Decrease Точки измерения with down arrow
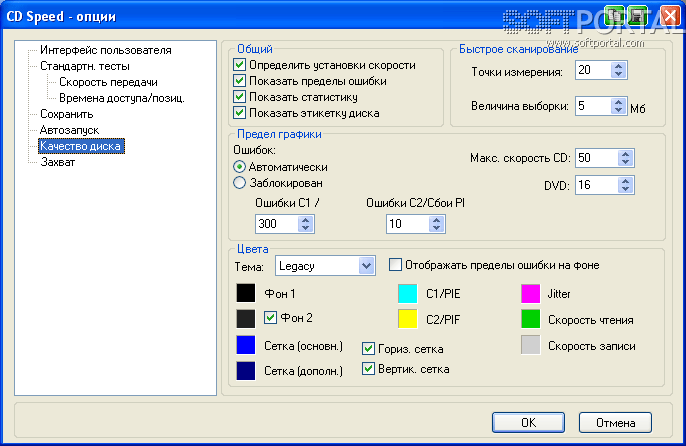Image resolution: width=686 pixels, height=446 pixels. pyautogui.click(x=618, y=74)
